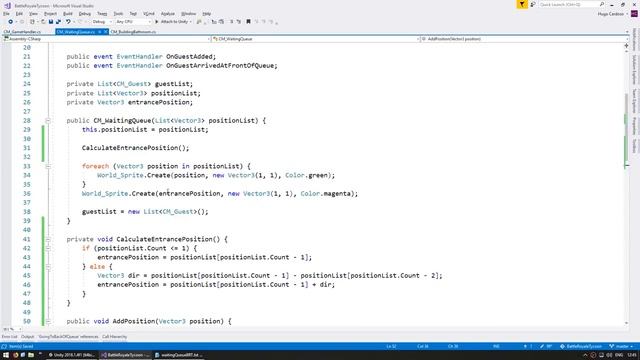The width and height of the screenshot is (640, 360).
Task: Click the Quick Launch magnifier icon
Action: click(602, 4)
